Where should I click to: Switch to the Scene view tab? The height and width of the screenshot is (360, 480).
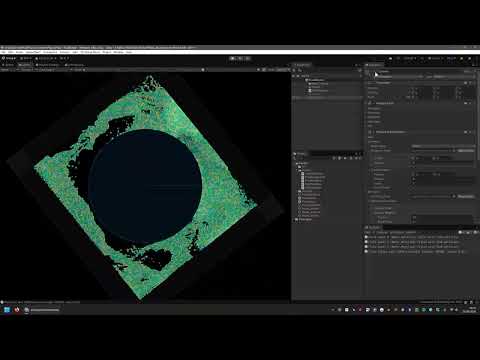click(9, 65)
